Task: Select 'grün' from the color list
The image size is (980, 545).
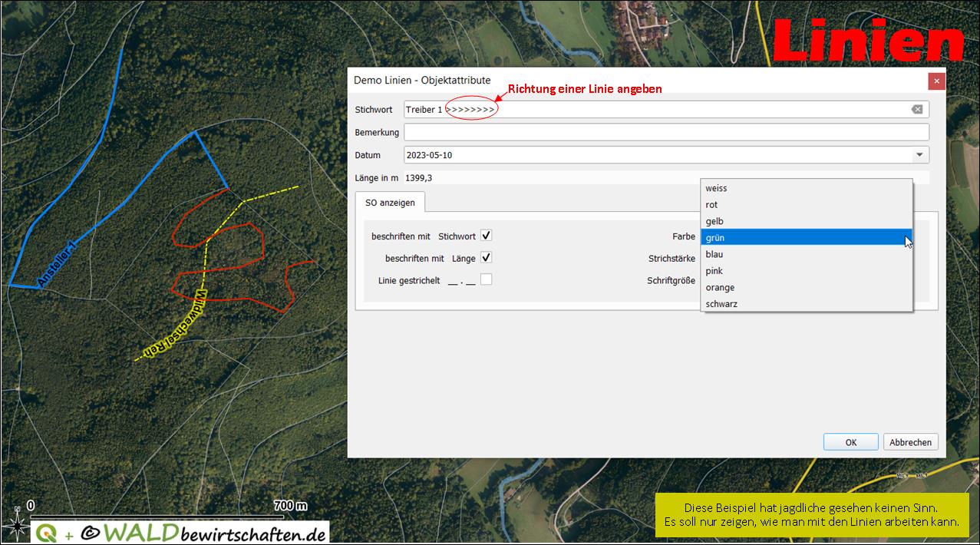Action: point(806,238)
